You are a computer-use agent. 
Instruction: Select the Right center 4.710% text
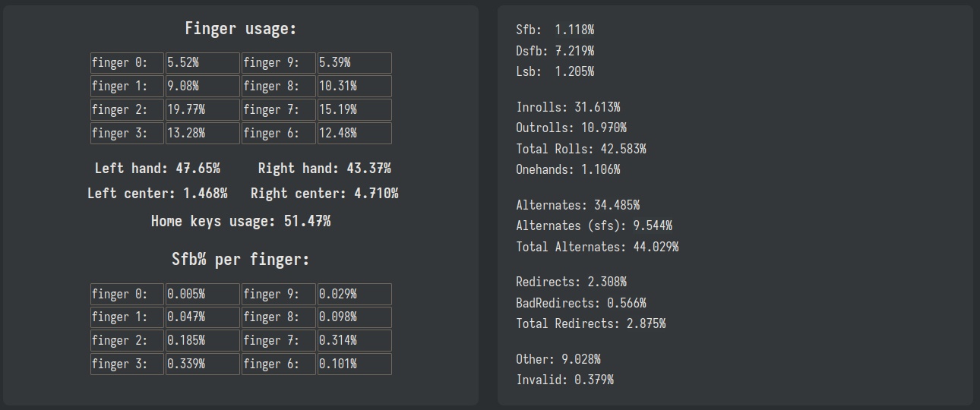[324, 193]
